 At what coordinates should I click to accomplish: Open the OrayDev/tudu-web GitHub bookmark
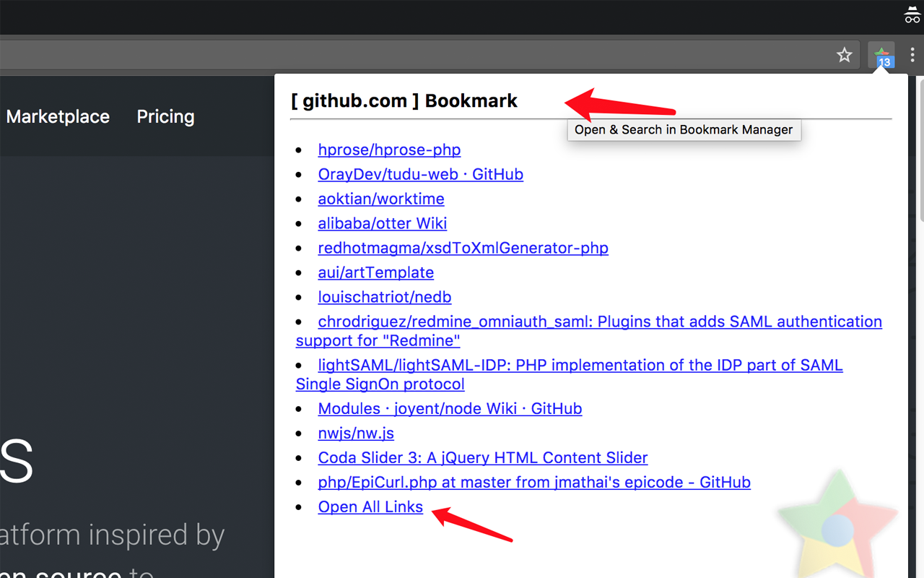pos(420,174)
